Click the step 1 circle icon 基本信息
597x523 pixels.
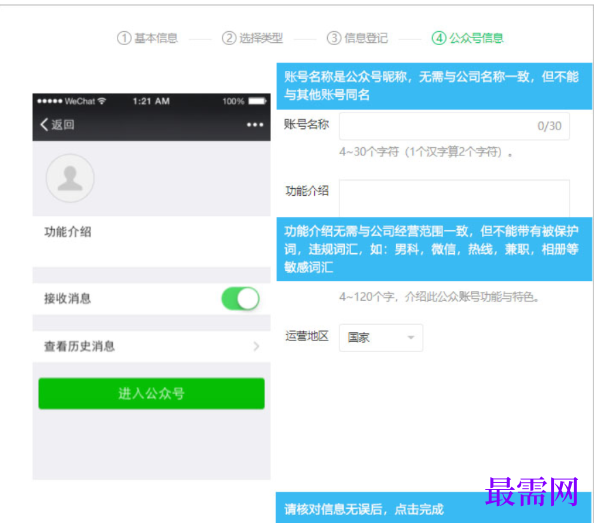(x=124, y=38)
